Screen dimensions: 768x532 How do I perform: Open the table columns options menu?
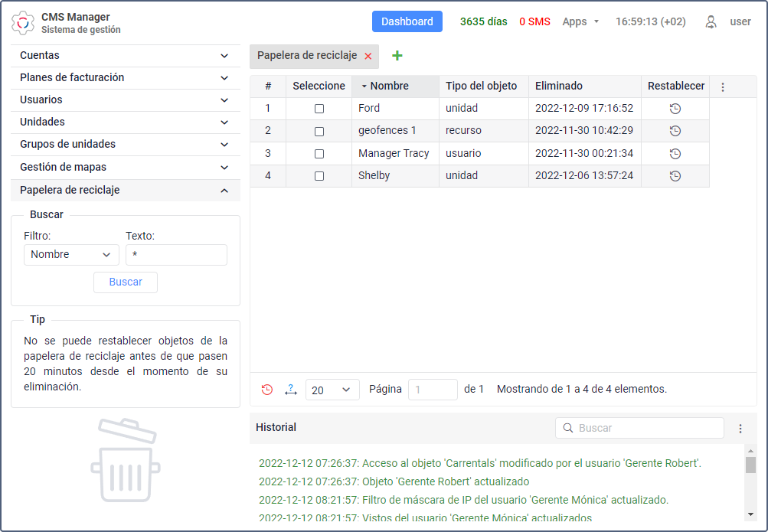coord(722,87)
